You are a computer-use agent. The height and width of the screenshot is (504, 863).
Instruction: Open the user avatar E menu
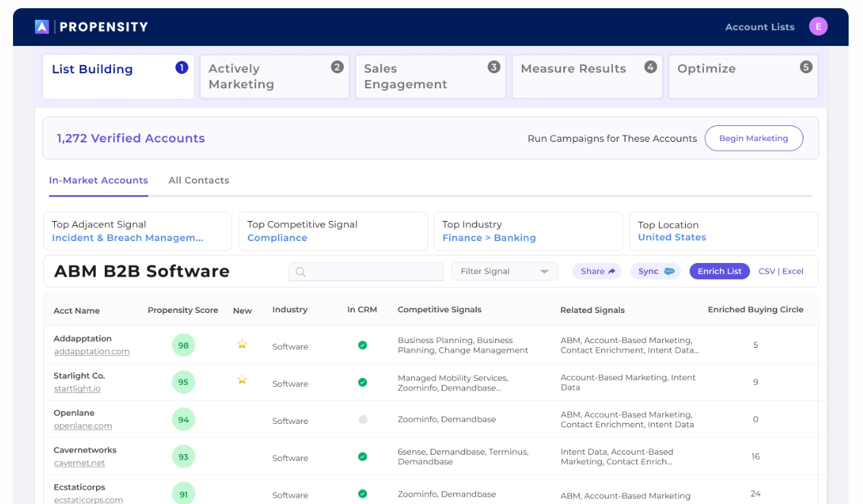coord(818,27)
